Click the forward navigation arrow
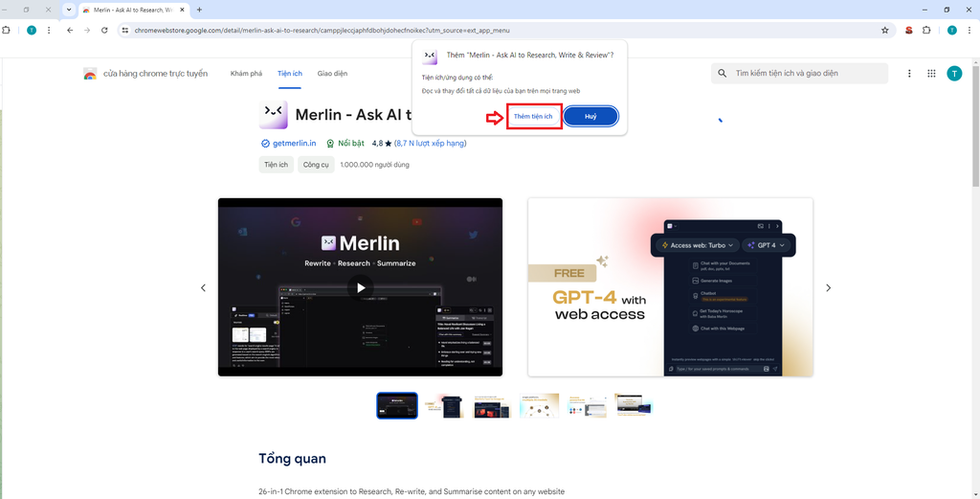Screen dimensions: 980x499 (x=87, y=30)
